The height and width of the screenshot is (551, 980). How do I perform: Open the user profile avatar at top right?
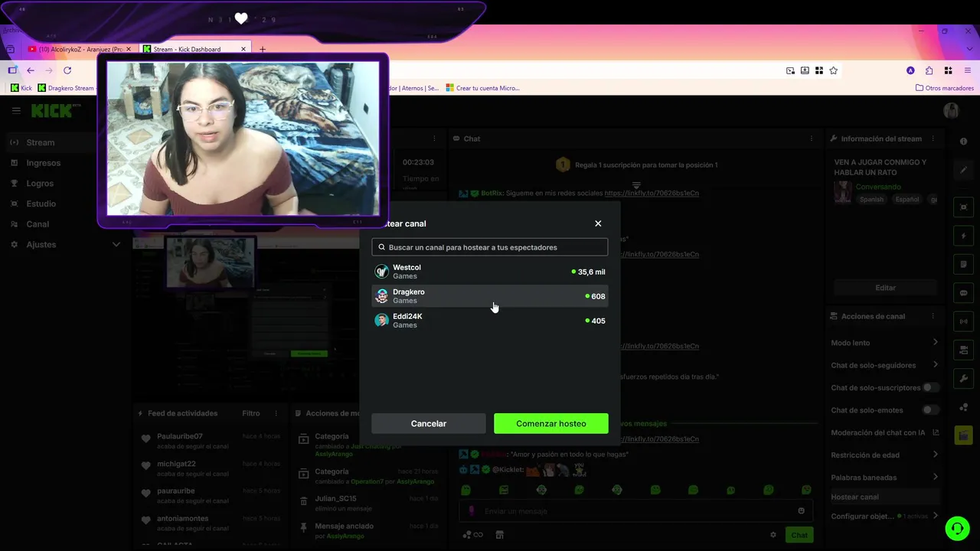click(x=951, y=111)
